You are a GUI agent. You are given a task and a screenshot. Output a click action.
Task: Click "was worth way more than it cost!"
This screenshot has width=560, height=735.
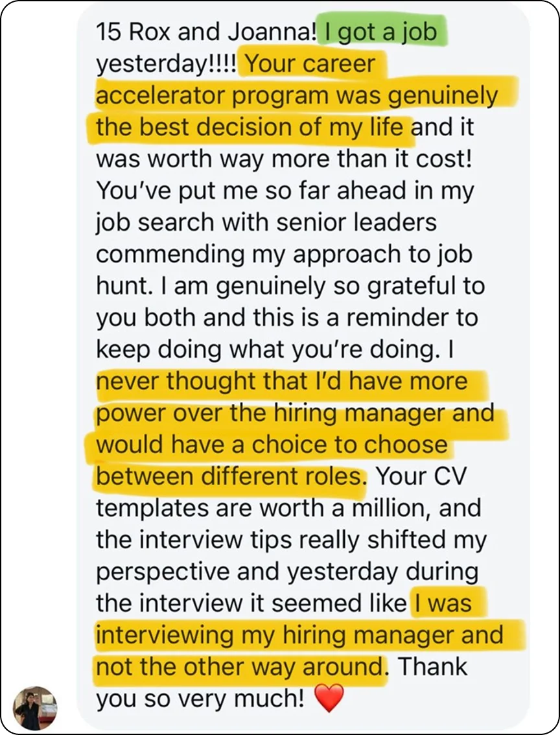pos(284,159)
